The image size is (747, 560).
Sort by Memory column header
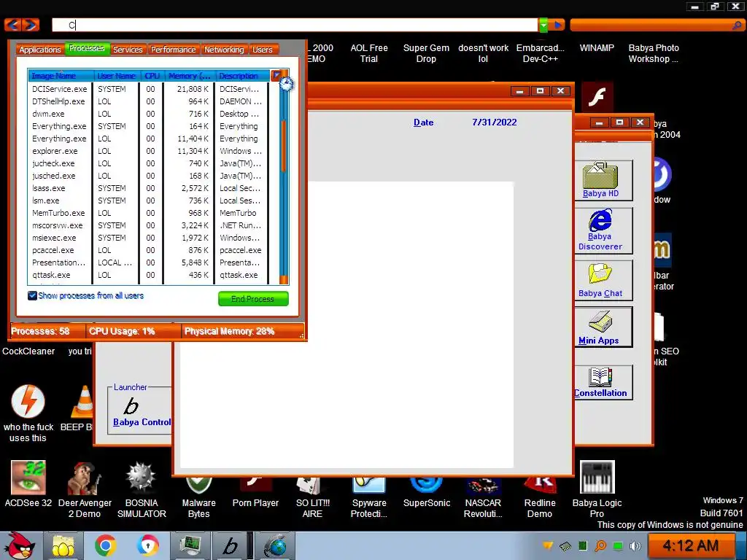pos(189,76)
